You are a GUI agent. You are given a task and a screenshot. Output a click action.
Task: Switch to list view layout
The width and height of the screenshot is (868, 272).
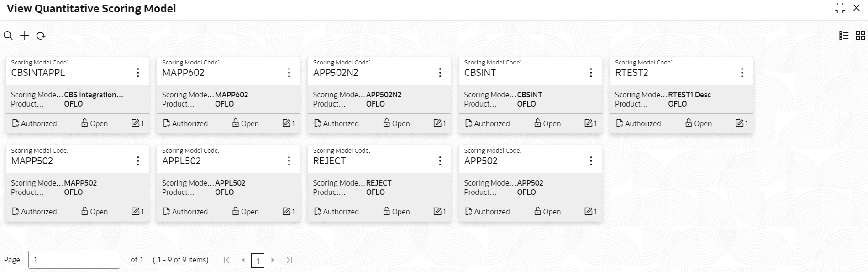point(844,36)
